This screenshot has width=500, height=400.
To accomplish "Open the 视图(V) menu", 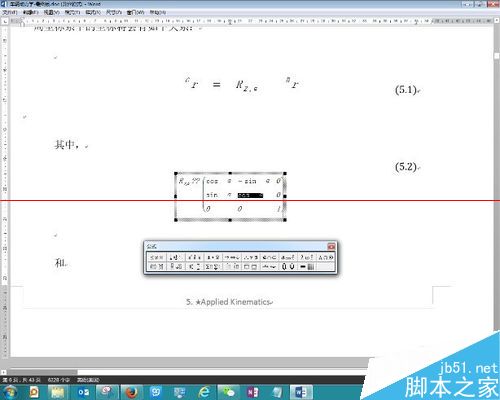I will (x=51, y=12).
